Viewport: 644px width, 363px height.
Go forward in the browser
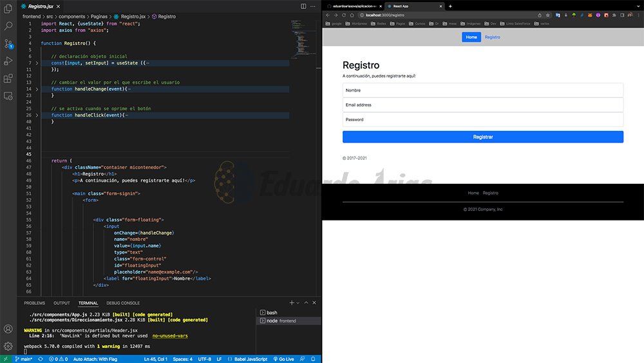point(336,15)
